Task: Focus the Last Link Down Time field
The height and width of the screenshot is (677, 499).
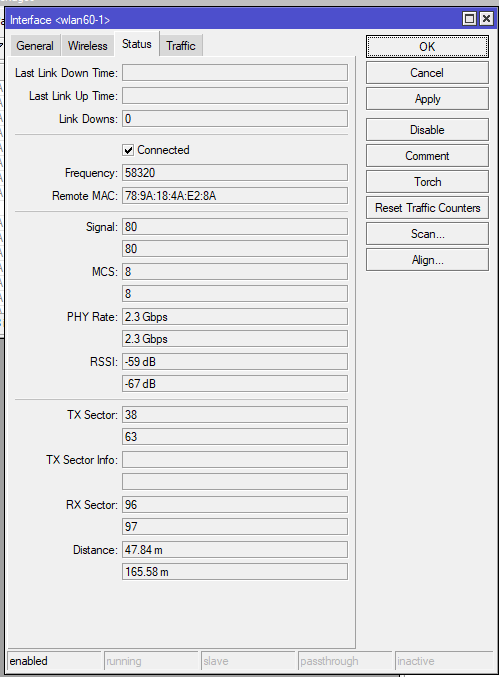Action: coord(235,73)
